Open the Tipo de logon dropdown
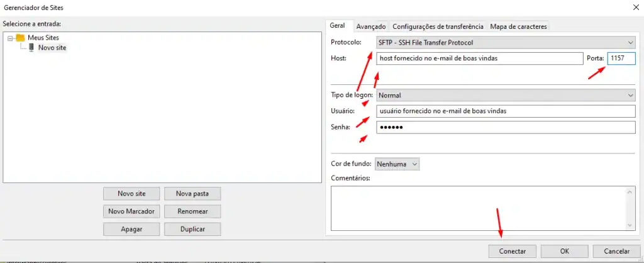Viewport: 644px width, 263px height. tap(506, 95)
